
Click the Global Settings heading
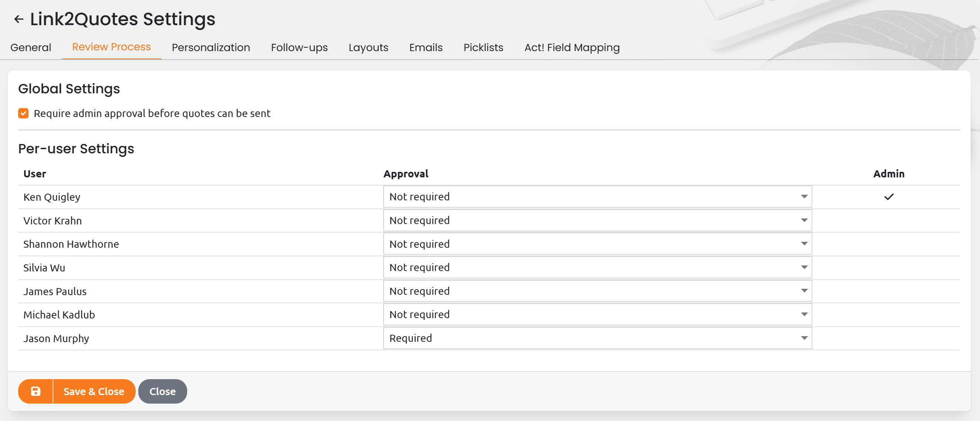pos(69,88)
